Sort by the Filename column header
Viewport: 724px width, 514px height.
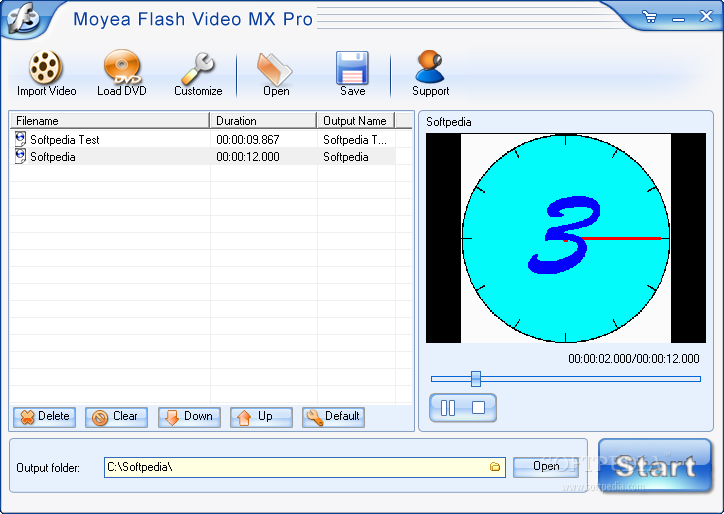pos(110,121)
